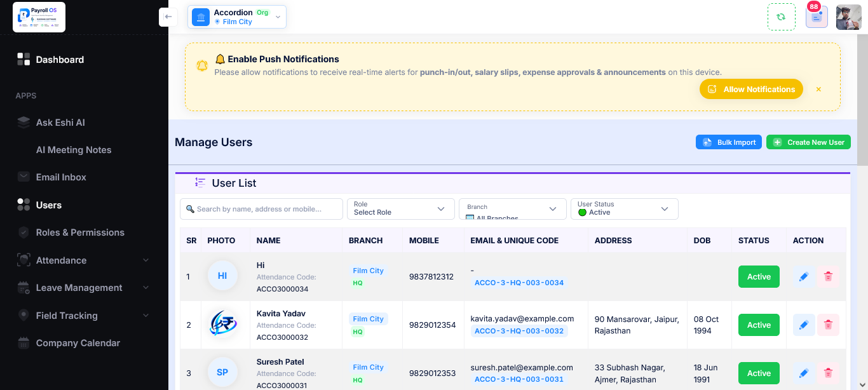The width and height of the screenshot is (868, 390).
Task: Open Dashboard in the sidebar
Action: coord(60,60)
